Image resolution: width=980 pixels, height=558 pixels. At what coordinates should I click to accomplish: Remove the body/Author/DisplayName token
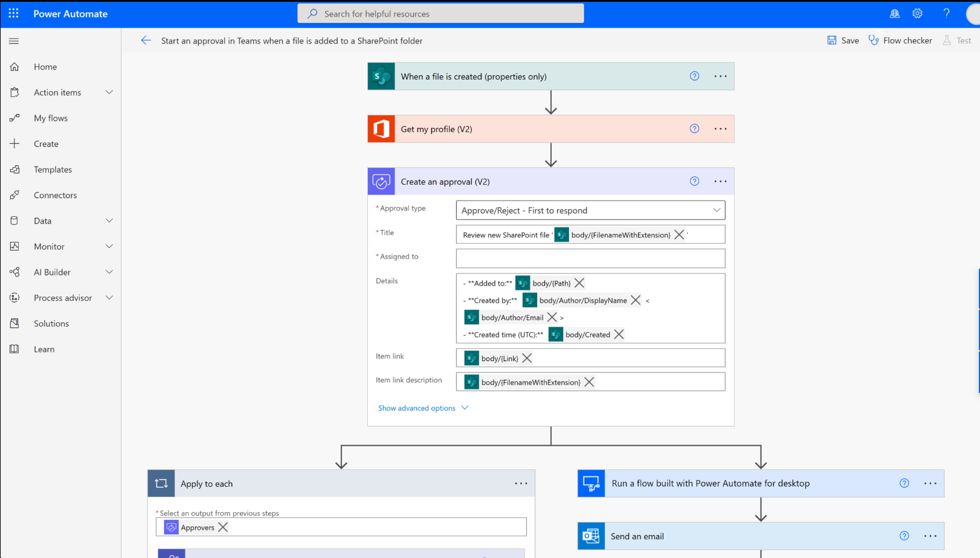pos(635,300)
